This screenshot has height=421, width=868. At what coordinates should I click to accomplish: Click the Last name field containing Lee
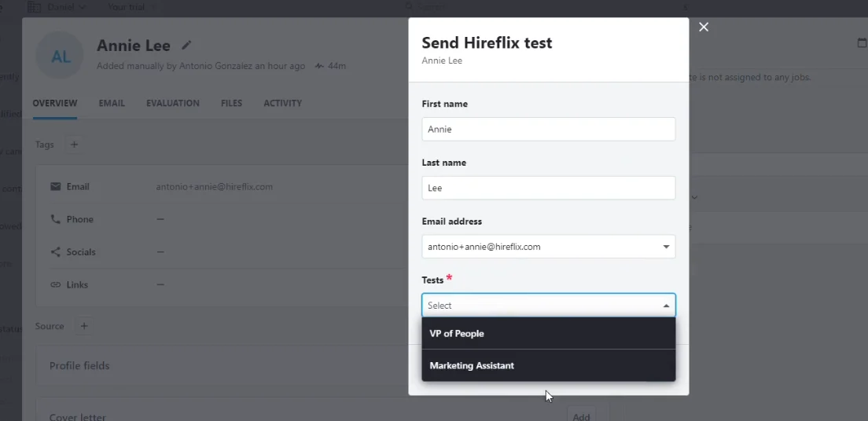(548, 188)
